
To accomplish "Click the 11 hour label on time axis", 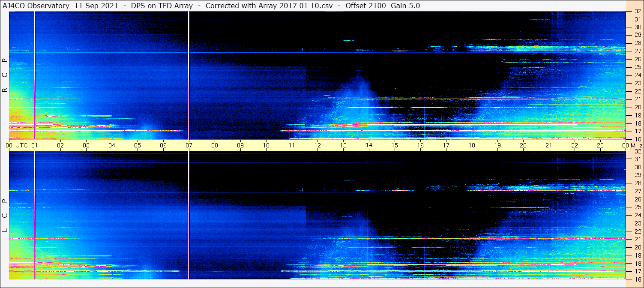I will coord(292,145).
